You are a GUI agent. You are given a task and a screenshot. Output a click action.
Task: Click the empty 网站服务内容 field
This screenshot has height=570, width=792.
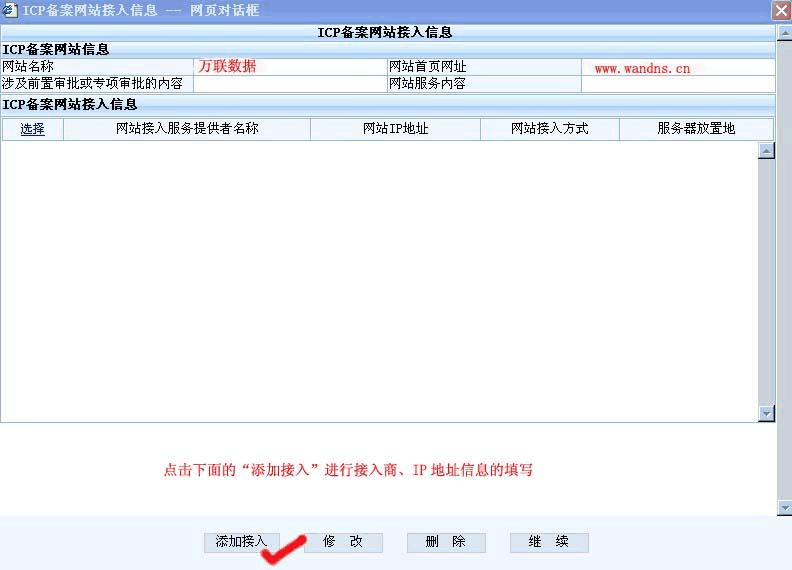677,84
